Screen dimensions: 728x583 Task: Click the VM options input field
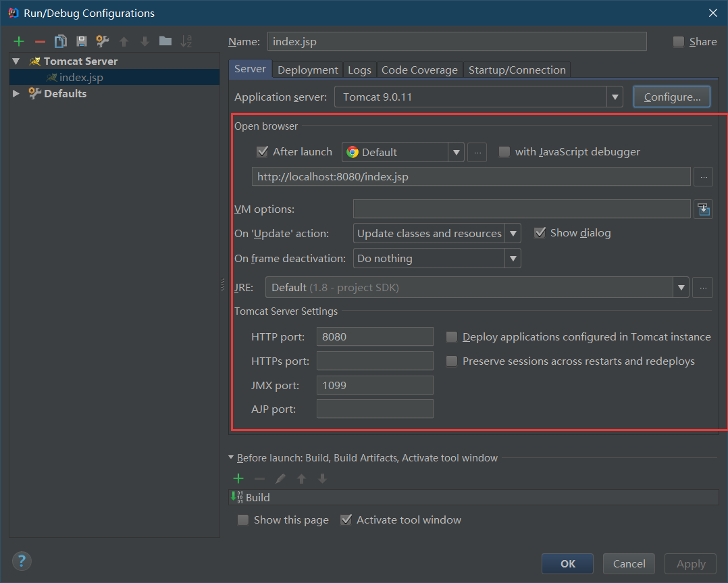pyautogui.click(x=521, y=209)
